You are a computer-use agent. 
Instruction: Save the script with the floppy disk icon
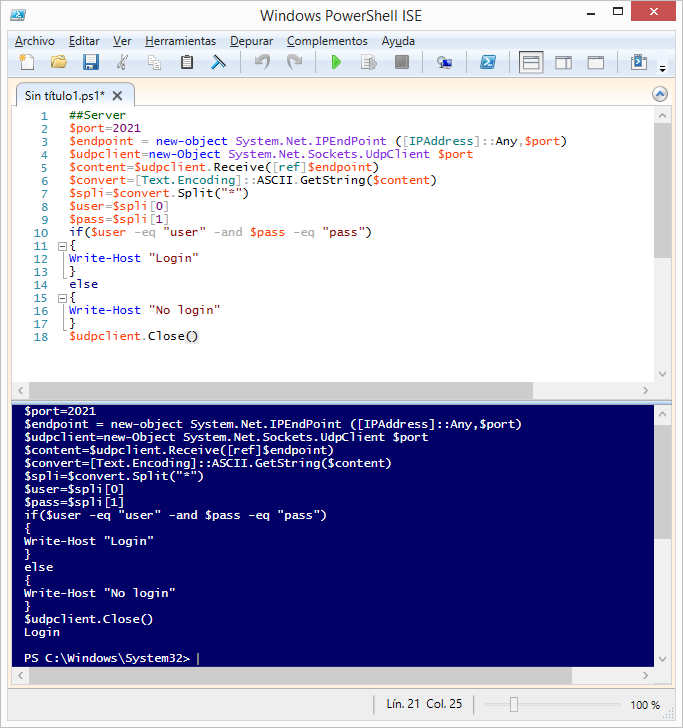[x=90, y=63]
